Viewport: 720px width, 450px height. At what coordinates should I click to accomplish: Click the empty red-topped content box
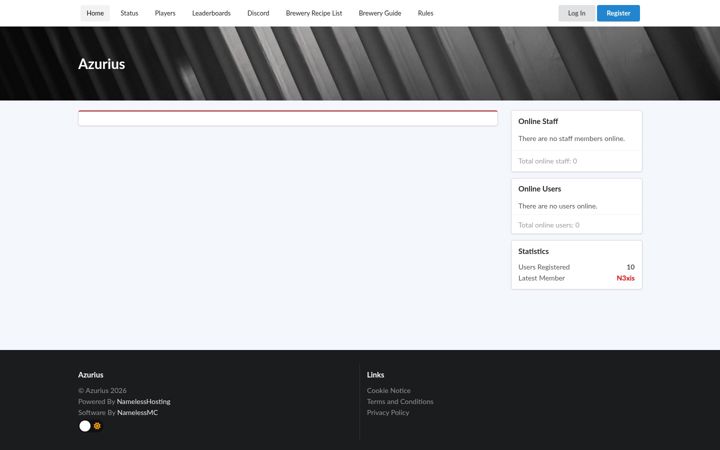[288, 118]
